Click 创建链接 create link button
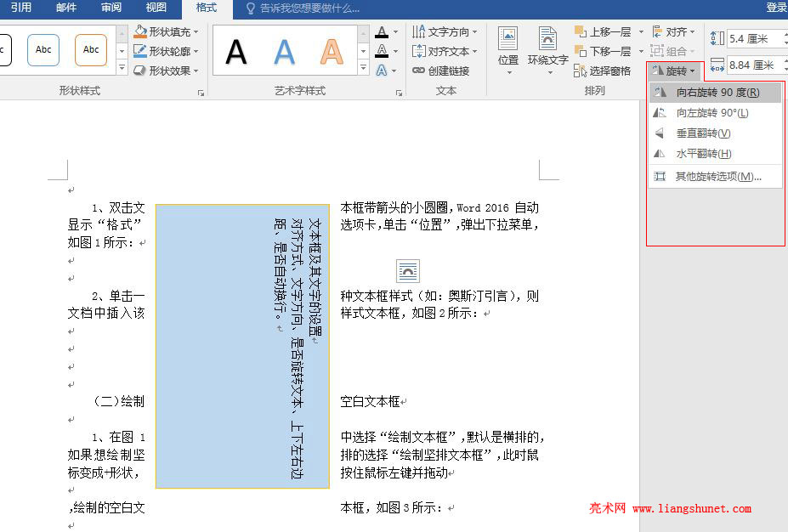Image resolution: width=788 pixels, height=532 pixels. (x=440, y=71)
